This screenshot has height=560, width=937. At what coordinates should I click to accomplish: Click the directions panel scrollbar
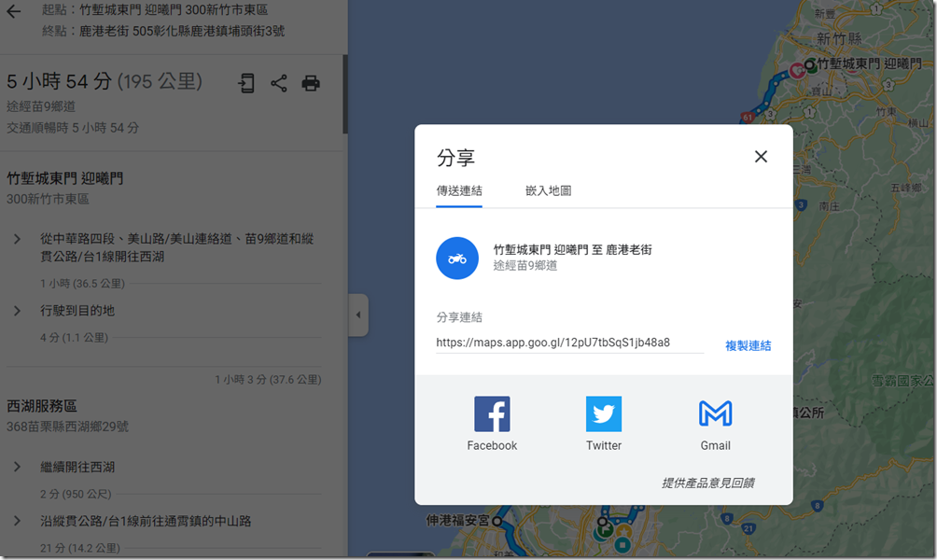344,93
